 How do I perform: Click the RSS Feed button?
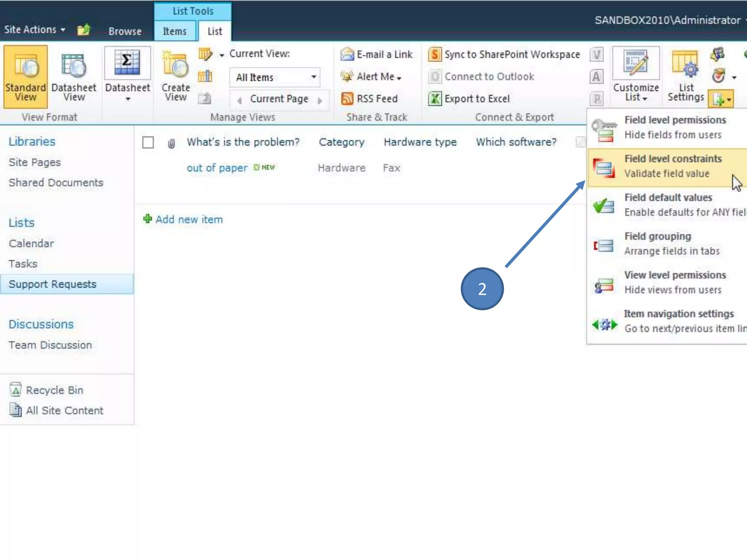click(x=369, y=99)
